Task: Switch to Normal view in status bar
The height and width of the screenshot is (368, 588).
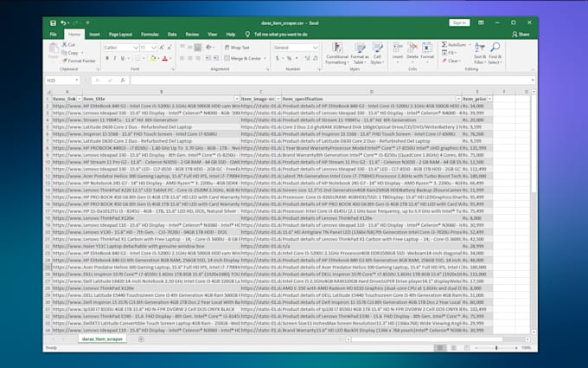Action: coord(440,348)
